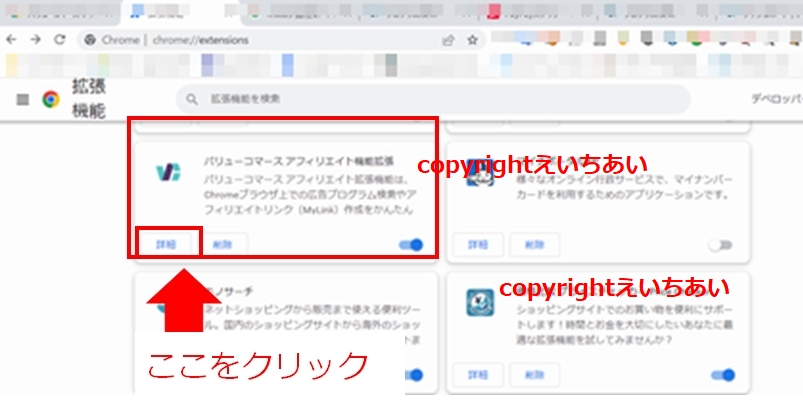Click the バリューコマース extension logo icon

pos(168,172)
